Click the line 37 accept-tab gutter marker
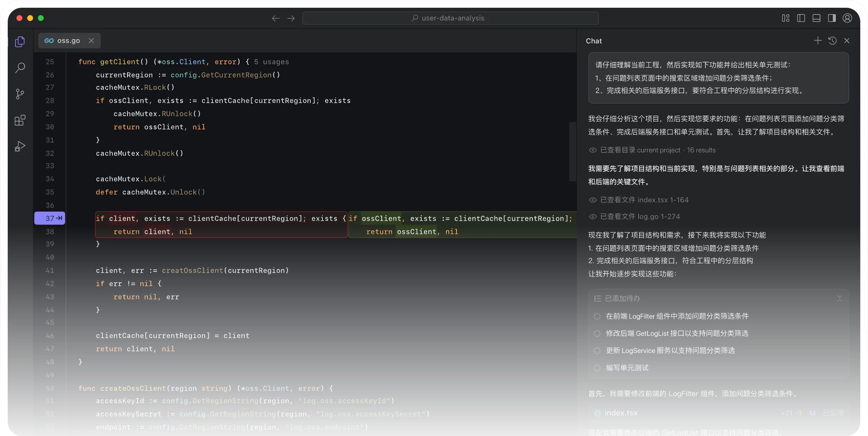Image resolution: width=868 pixels, height=436 pixels. (50, 218)
